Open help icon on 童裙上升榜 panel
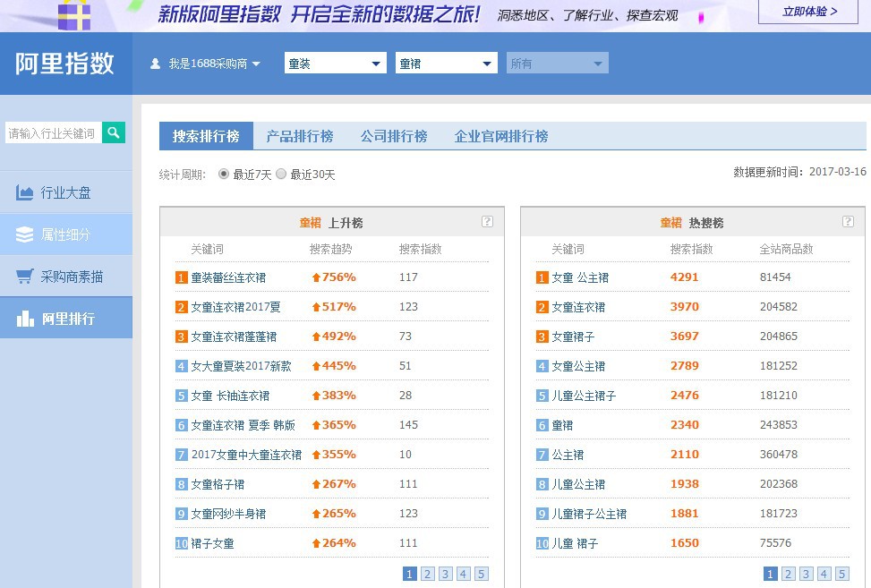This screenshot has width=871, height=588. point(487,222)
